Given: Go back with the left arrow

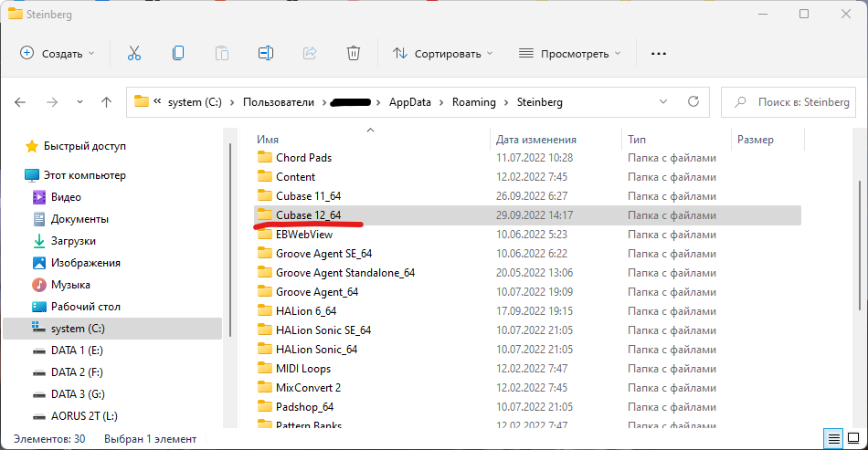Looking at the screenshot, I should click(20, 102).
